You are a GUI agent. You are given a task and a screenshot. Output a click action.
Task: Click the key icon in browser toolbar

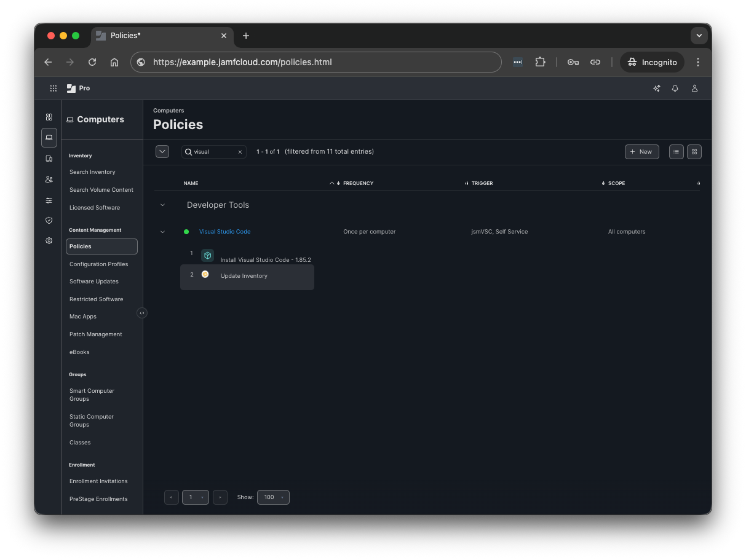pyautogui.click(x=573, y=62)
